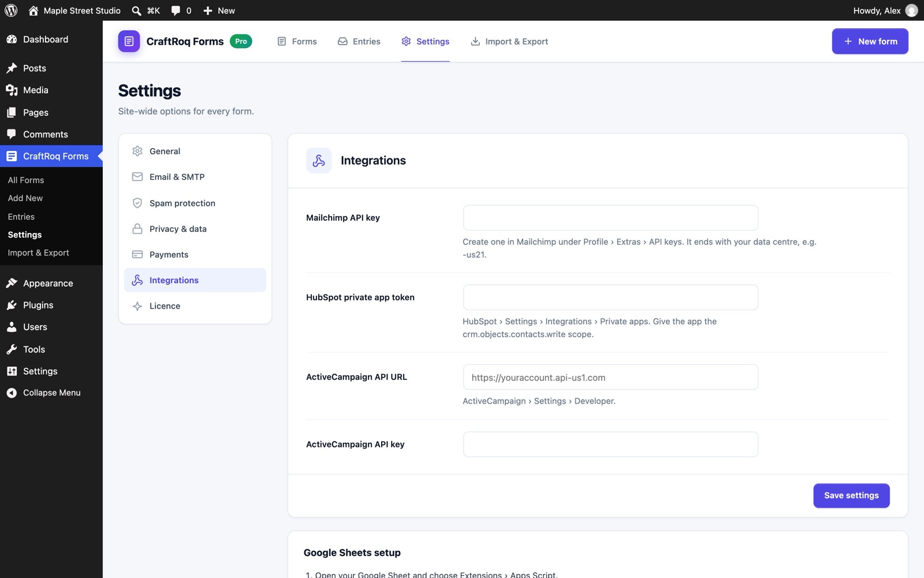Open Pages in the sidebar
Viewport: 924px width, 578px height.
tap(51, 112)
